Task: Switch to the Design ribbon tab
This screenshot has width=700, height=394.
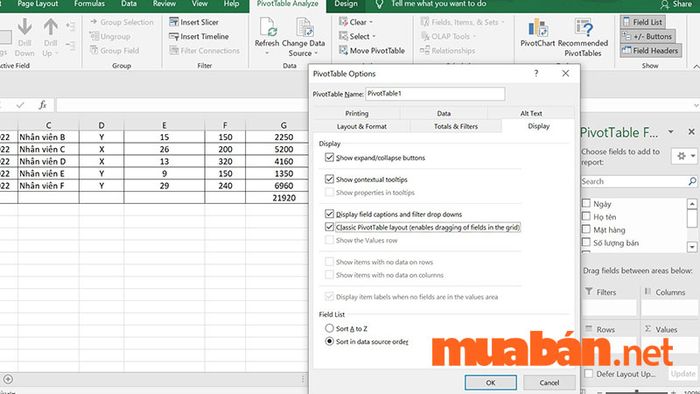Action: click(346, 4)
